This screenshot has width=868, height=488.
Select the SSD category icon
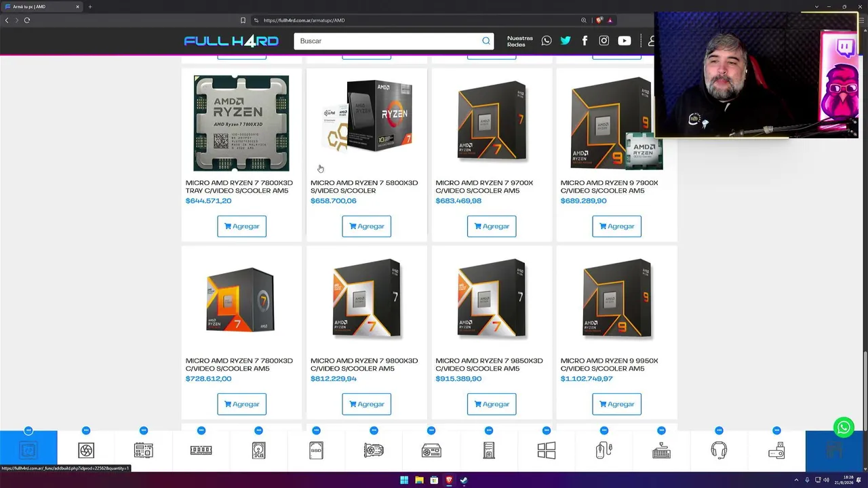point(316,450)
